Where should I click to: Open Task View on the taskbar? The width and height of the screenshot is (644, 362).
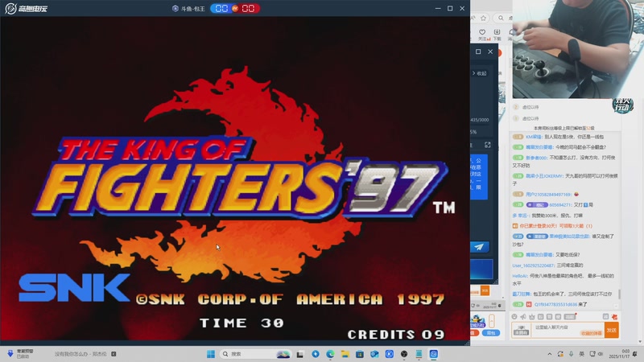tap(300, 354)
